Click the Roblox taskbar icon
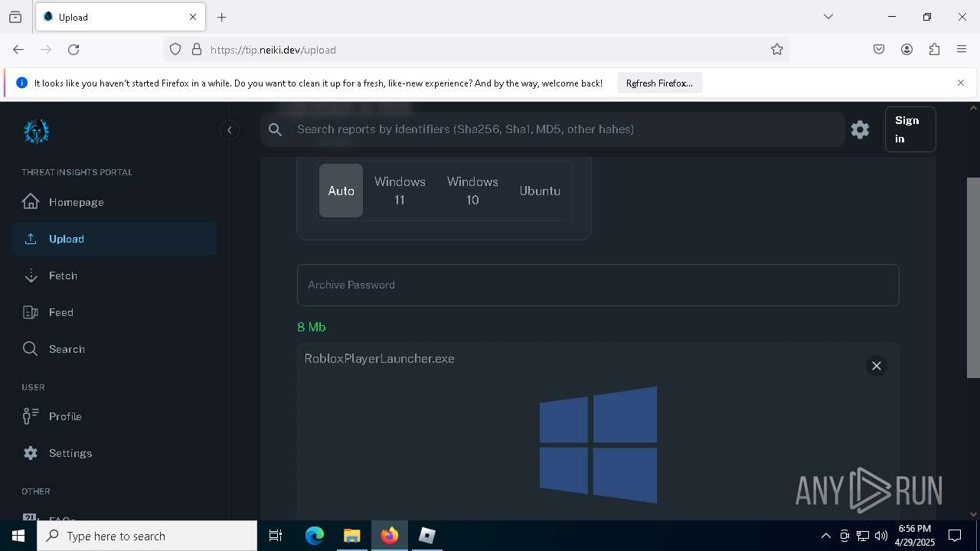The height and width of the screenshot is (551, 980). [427, 536]
